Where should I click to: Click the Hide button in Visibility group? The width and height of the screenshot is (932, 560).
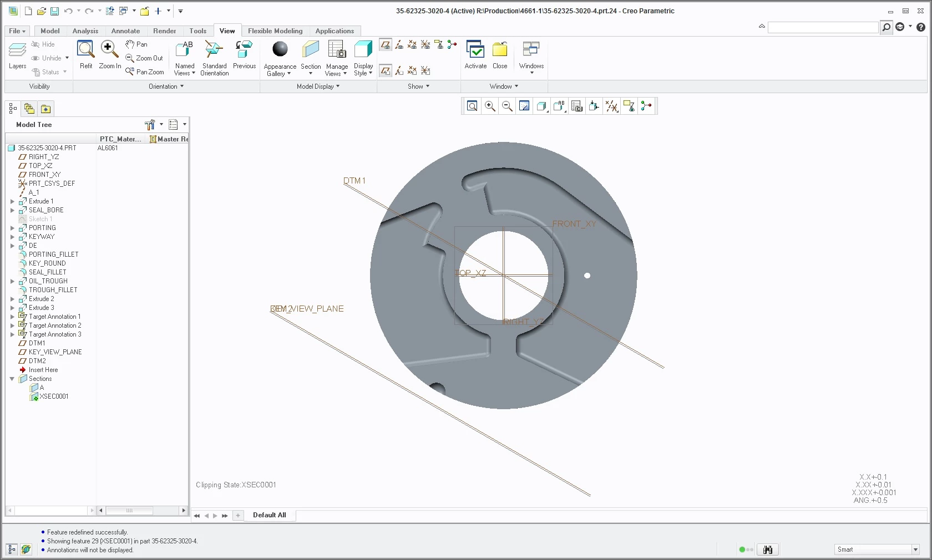pos(43,44)
